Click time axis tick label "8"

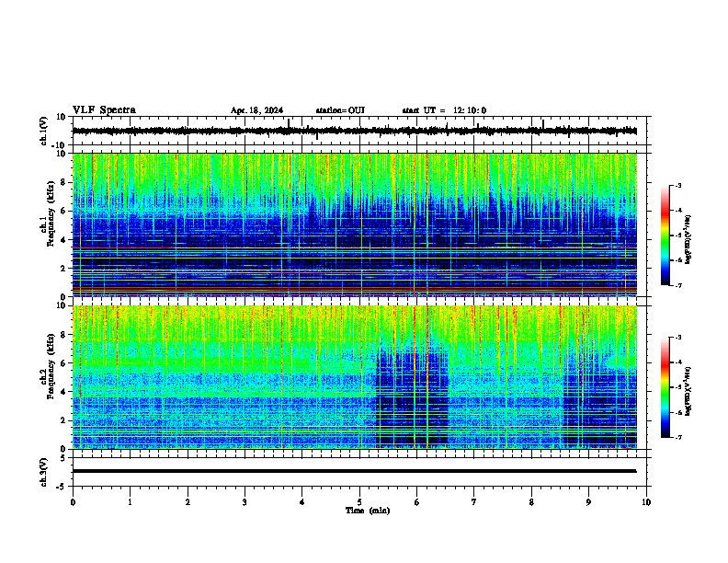(531, 502)
